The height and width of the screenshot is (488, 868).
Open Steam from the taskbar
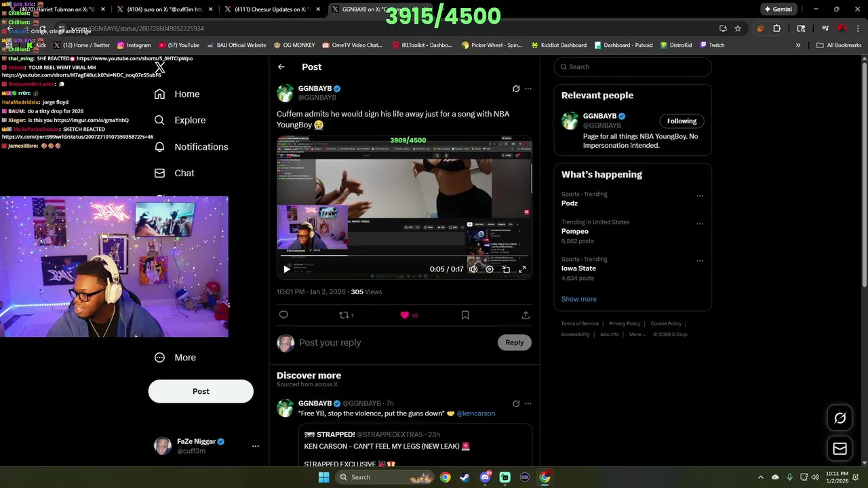[465, 477]
